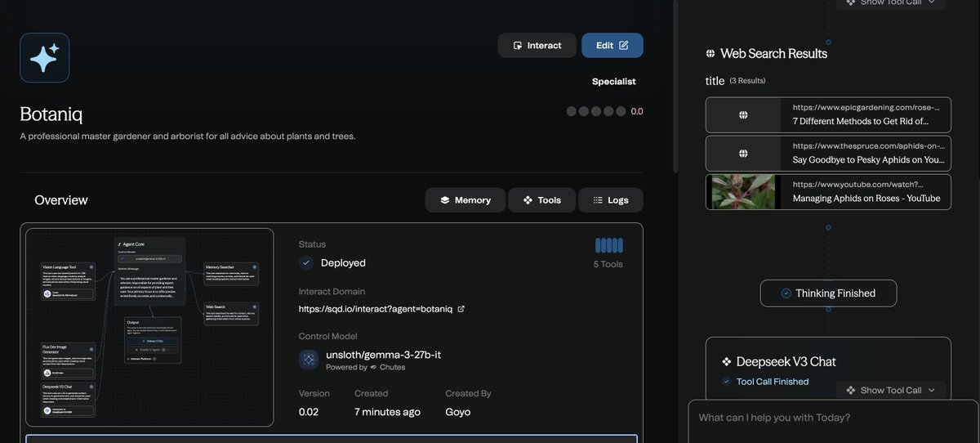Open the thespruce.com aphids search result
Screen dimensions: 980x443
coord(828,154)
